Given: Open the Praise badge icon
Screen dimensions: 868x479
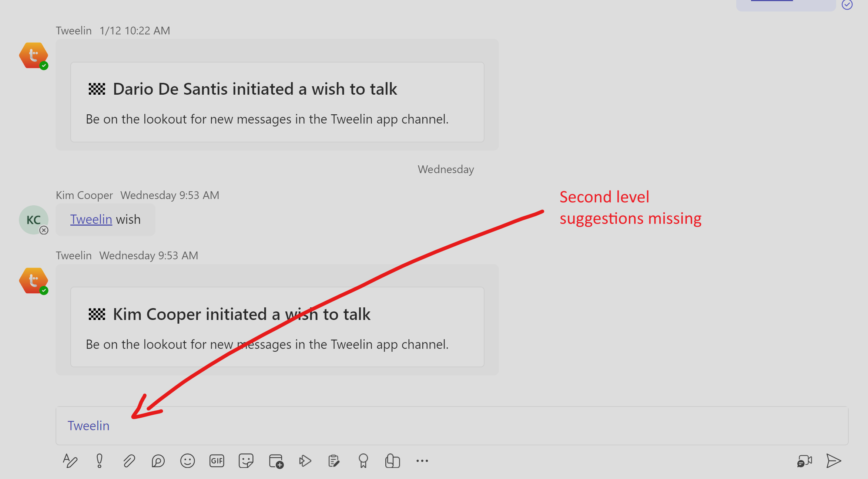Looking at the screenshot, I should pos(363,461).
